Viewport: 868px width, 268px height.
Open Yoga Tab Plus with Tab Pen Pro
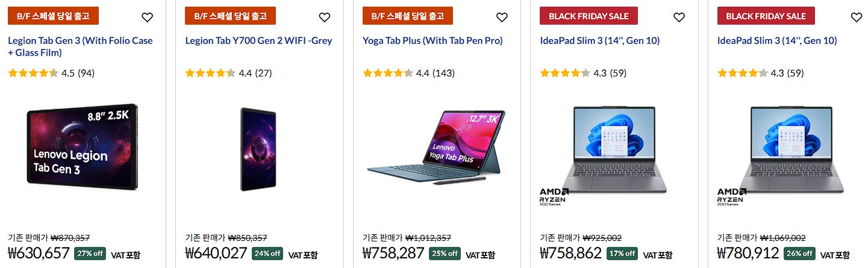[432, 40]
